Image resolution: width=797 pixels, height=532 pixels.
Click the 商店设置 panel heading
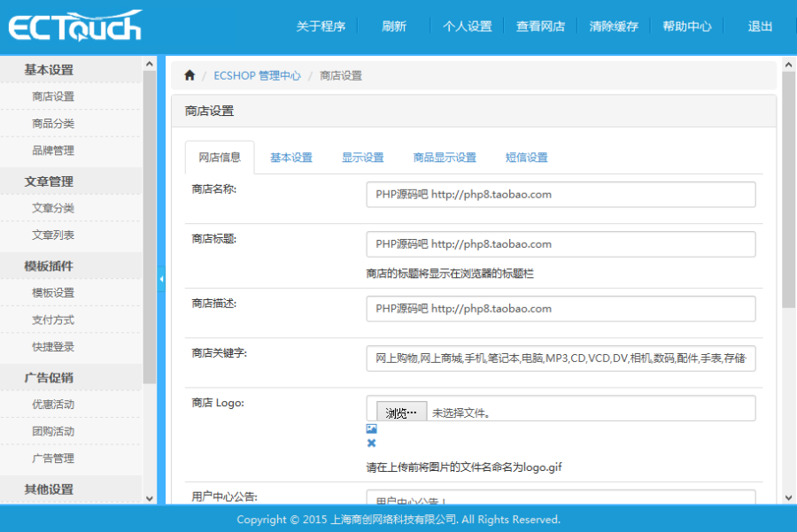pos(209,111)
